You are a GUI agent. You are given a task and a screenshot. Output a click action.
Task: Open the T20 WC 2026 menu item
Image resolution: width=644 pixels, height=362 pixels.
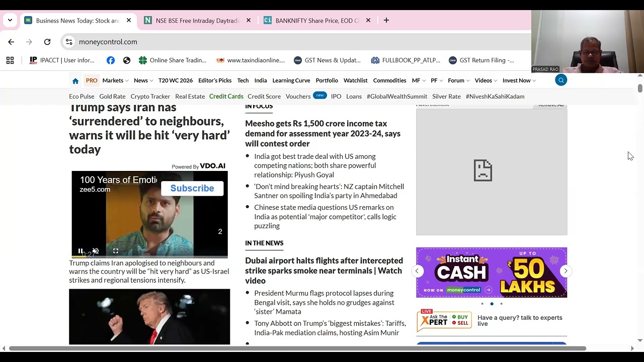point(176,80)
